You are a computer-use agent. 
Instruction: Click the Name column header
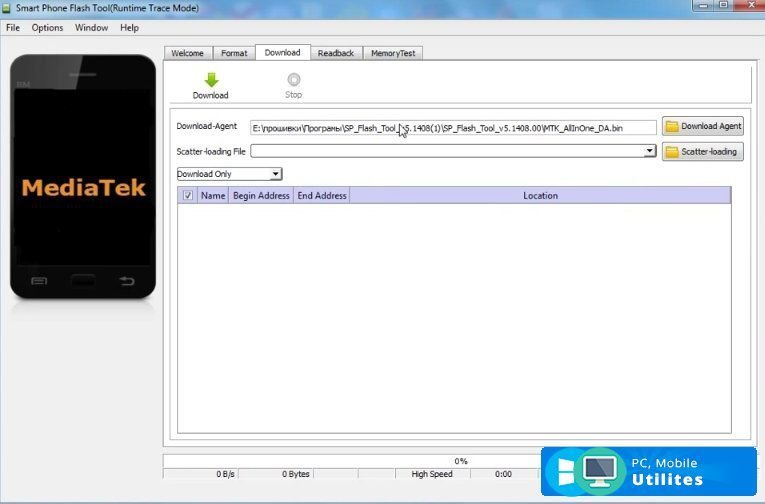click(x=213, y=195)
